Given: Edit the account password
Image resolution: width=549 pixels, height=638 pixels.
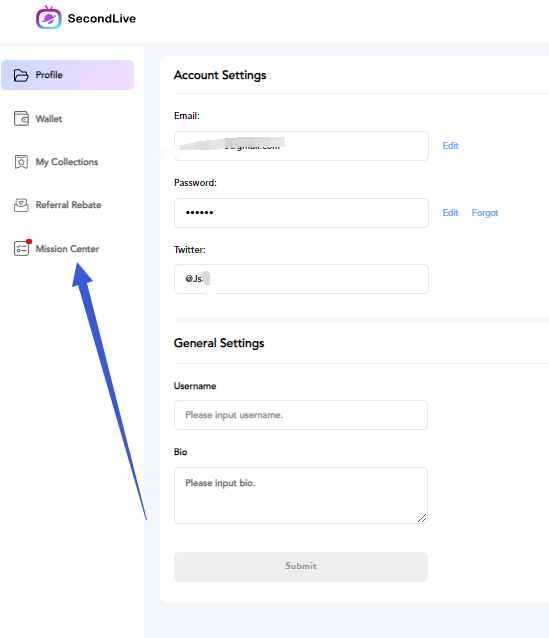Looking at the screenshot, I should pos(450,213).
